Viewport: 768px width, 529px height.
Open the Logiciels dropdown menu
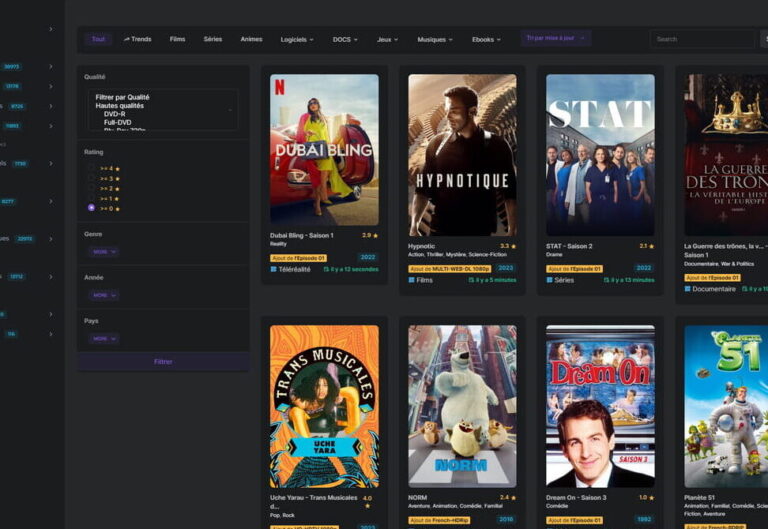coord(297,40)
